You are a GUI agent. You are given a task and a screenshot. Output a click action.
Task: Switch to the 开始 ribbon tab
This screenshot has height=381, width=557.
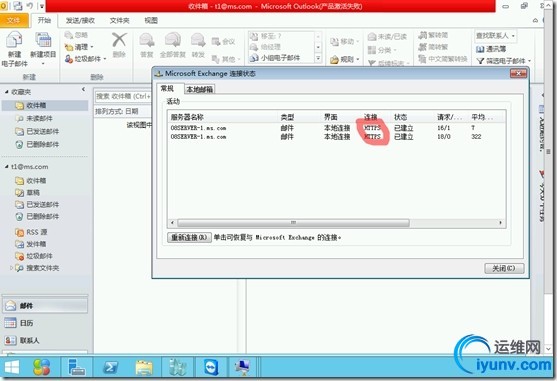[44, 20]
